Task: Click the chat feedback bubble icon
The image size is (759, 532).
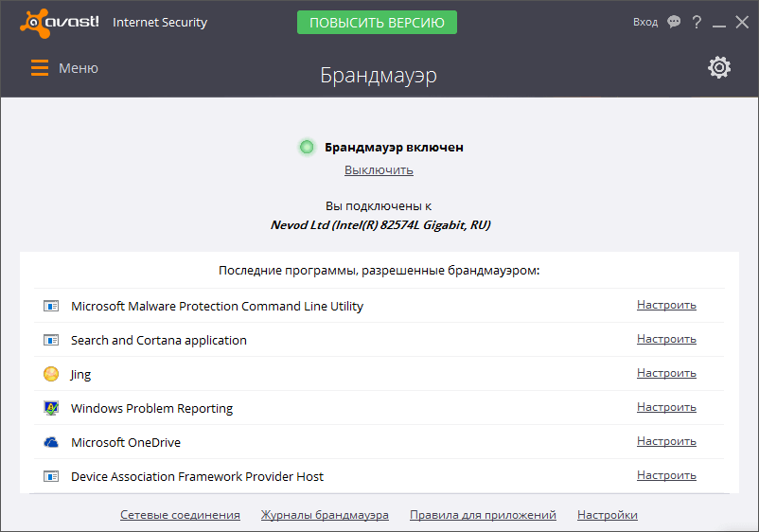Action: [x=674, y=22]
